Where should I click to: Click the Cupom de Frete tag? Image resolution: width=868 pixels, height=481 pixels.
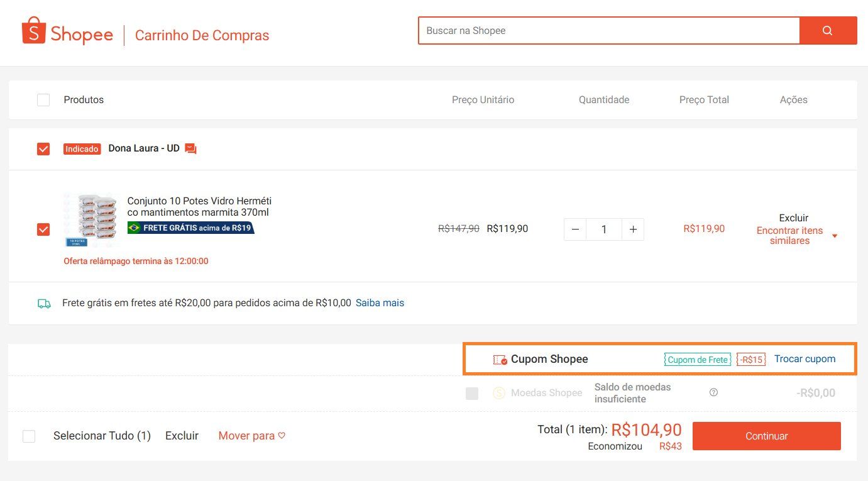pyautogui.click(x=698, y=360)
